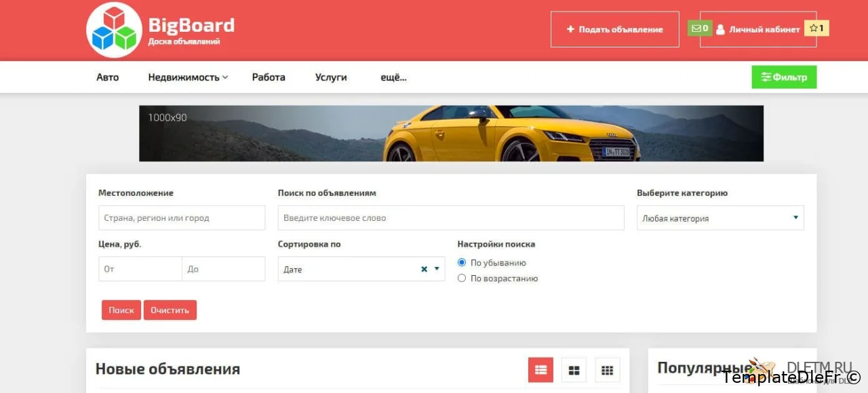Switch to list view layout icon
Screen dimensions: 868x393
pos(540,370)
